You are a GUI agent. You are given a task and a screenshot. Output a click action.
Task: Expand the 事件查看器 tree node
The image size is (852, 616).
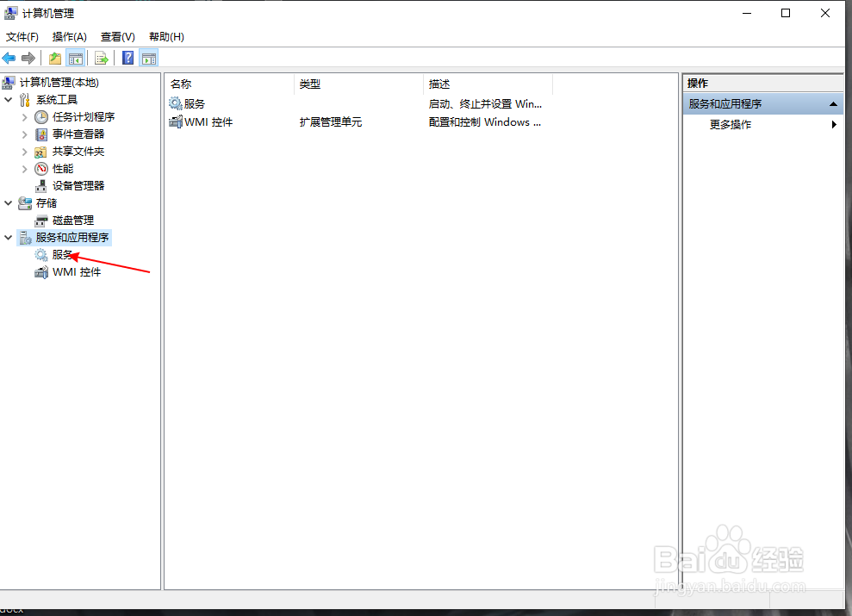[x=24, y=134]
